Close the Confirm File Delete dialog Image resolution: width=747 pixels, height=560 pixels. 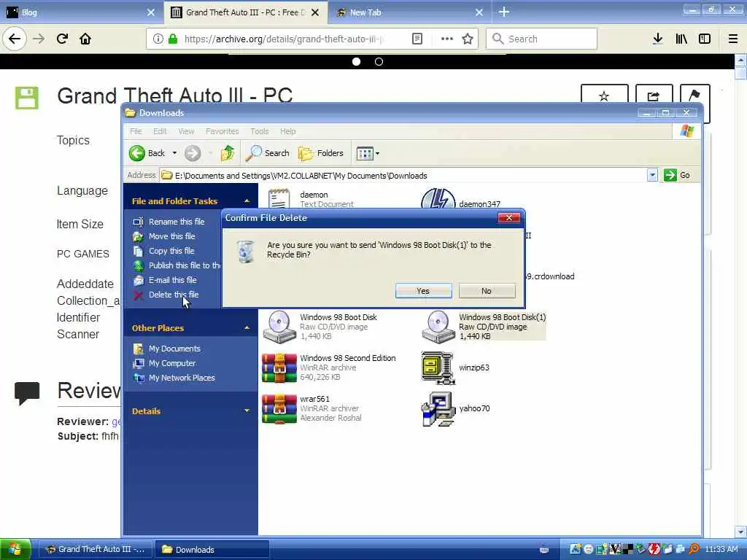click(x=508, y=217)
